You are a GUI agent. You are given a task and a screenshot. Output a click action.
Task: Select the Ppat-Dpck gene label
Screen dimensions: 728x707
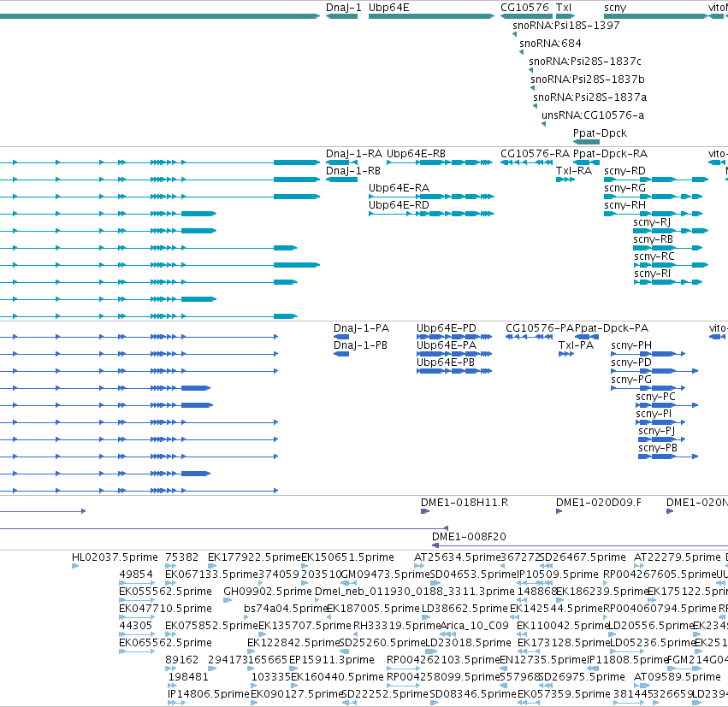600,133
